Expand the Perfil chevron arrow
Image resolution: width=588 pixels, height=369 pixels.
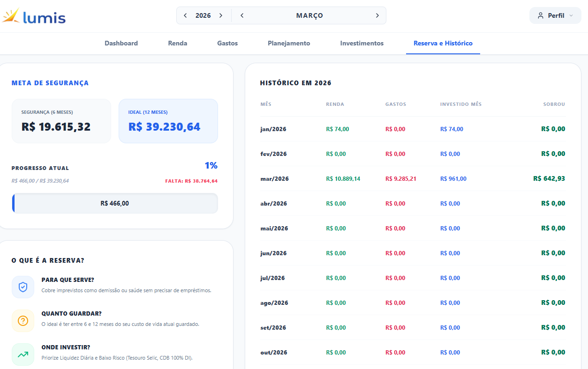(x=571, y=15)
